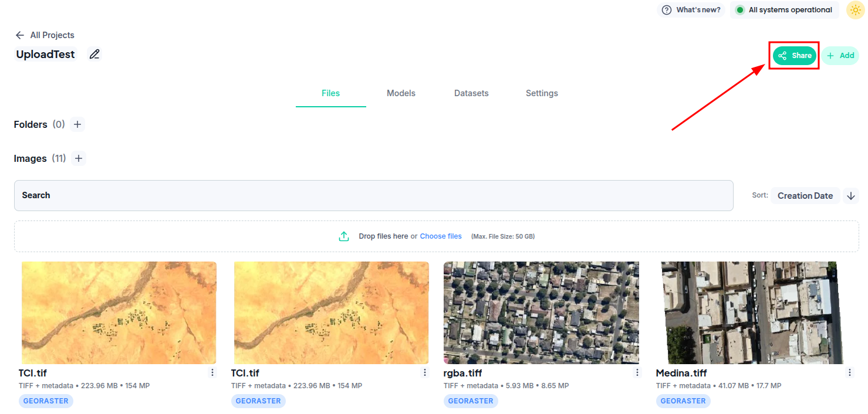Focus the Search input field
This screenshot has width=868, height=414.
374,195
